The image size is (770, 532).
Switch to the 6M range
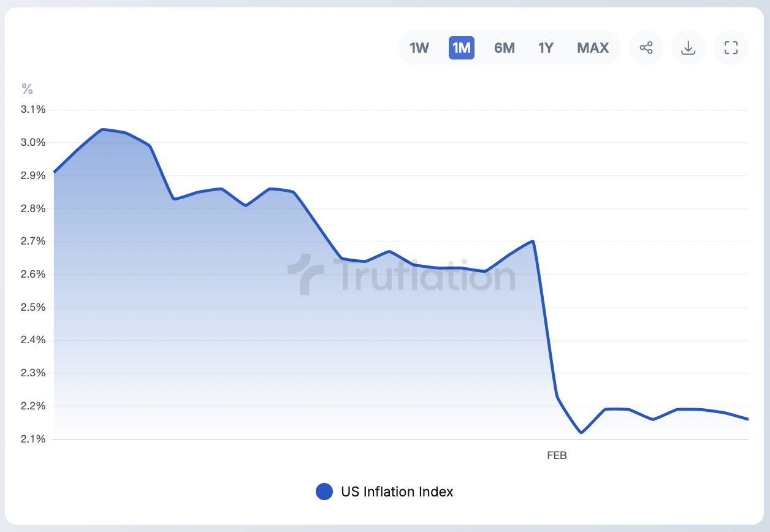click(504, 48)
